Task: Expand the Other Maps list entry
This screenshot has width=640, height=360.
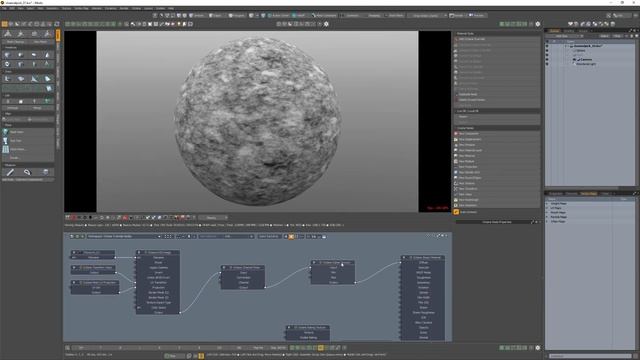Action: tap(547, 221)
